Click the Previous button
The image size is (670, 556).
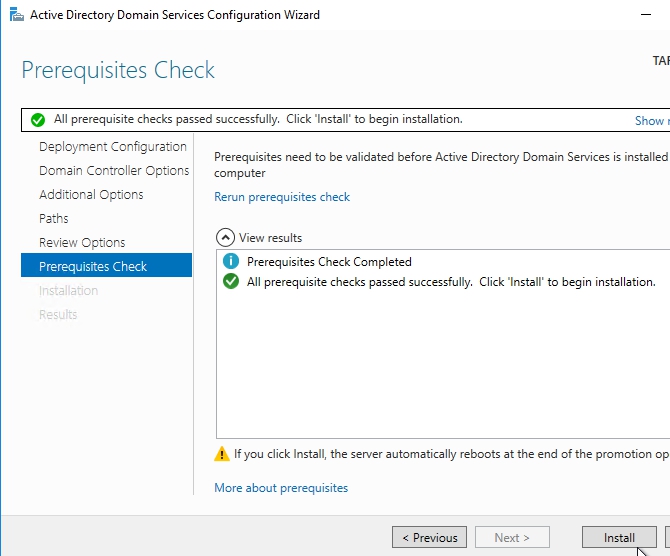pyautogui.click(x=429, y=538)
